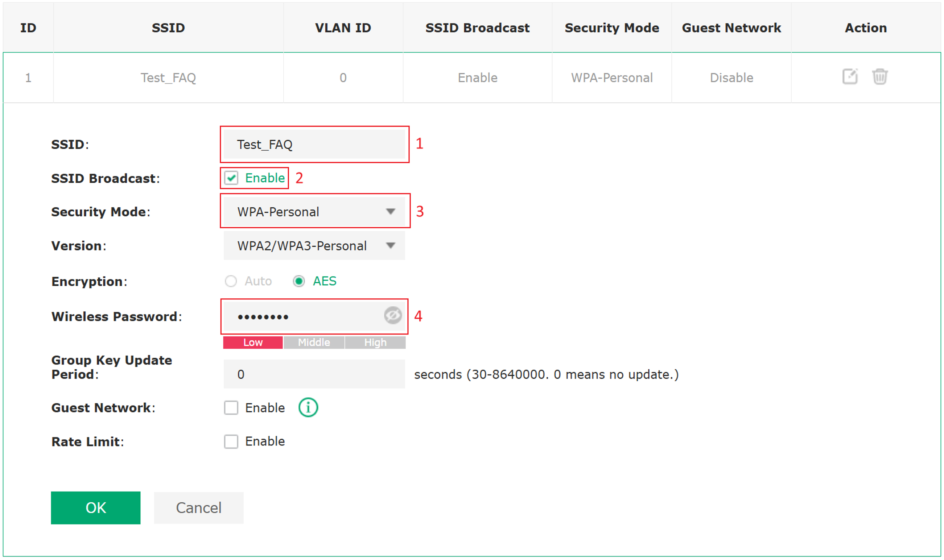This screenshot has height=560, width=944.
Task: Focus the Group Key Update Period field
Action: 314,374
